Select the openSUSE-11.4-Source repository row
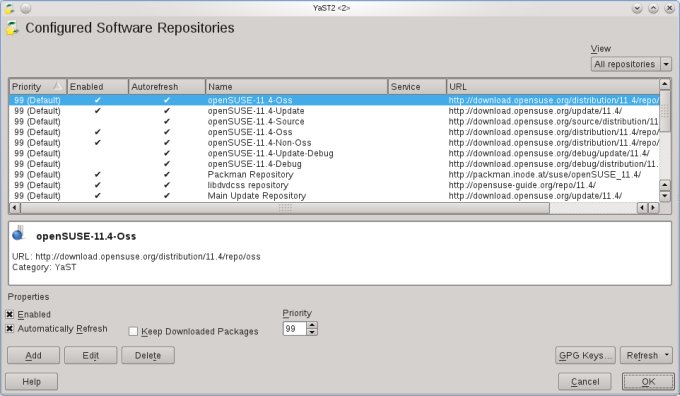Image resolution: width=680 pixels, height=396 pixels. tap(334, 121)
